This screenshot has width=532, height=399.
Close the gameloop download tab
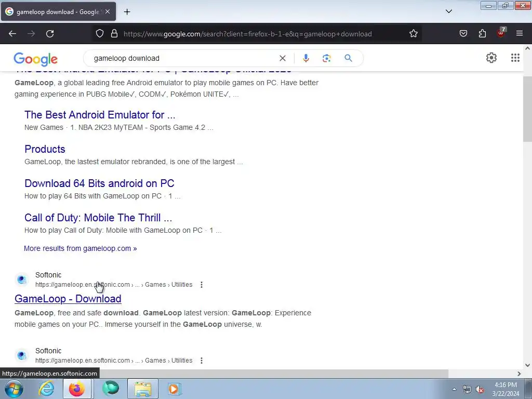pos(108,11)
